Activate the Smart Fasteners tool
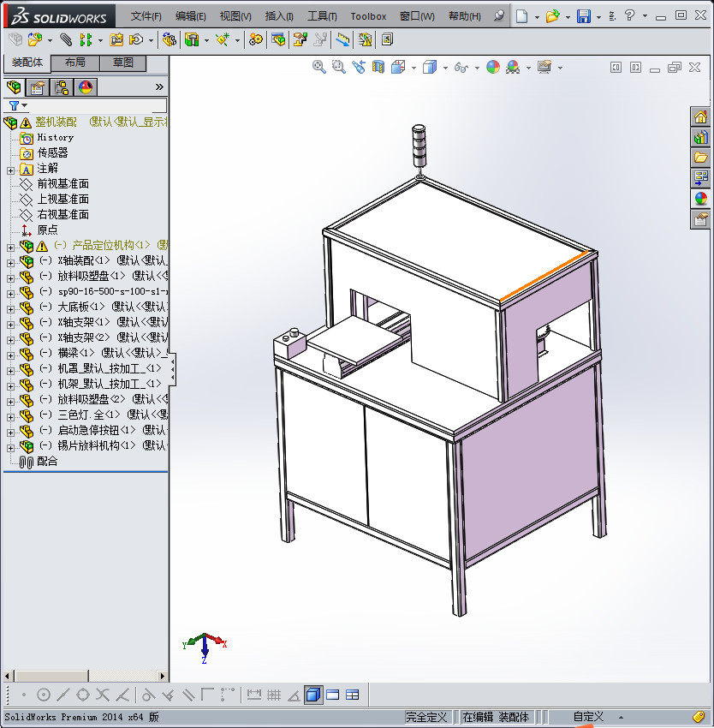 (x=116, y=40)
